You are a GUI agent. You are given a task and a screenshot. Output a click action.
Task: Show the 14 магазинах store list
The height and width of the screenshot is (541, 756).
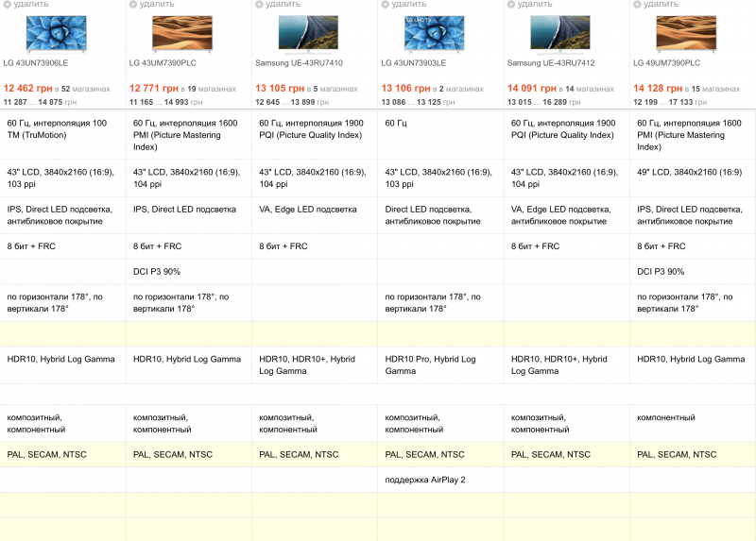(590, 89)
